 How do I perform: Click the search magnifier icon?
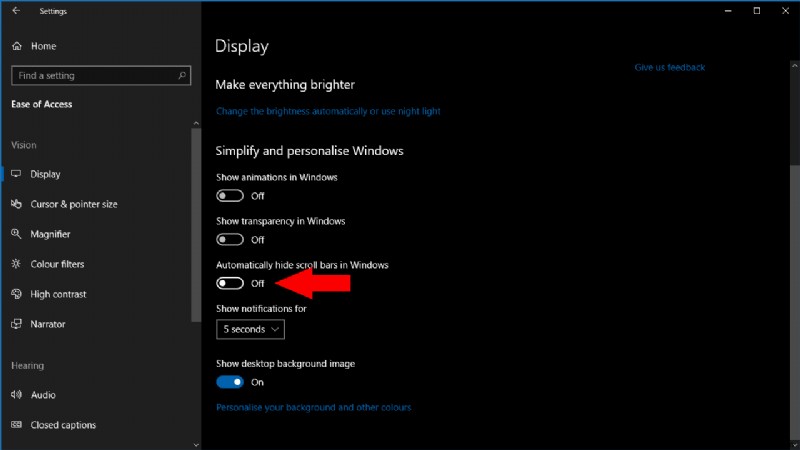(182, 76)
